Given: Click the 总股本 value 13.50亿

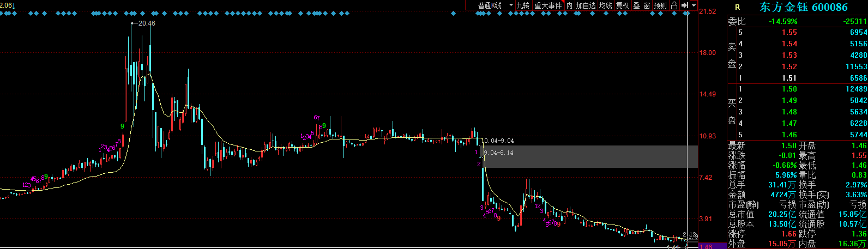Looking at the screenshot, I should click(783, 224).
